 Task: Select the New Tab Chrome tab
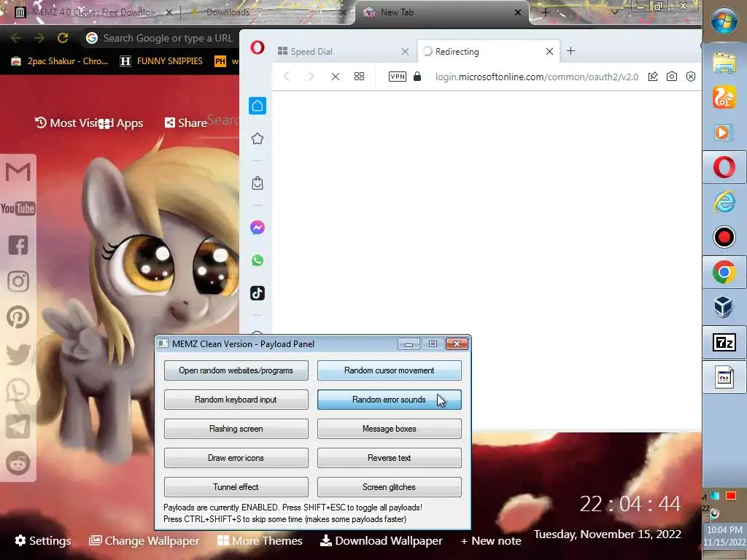(x=442, y=12)
